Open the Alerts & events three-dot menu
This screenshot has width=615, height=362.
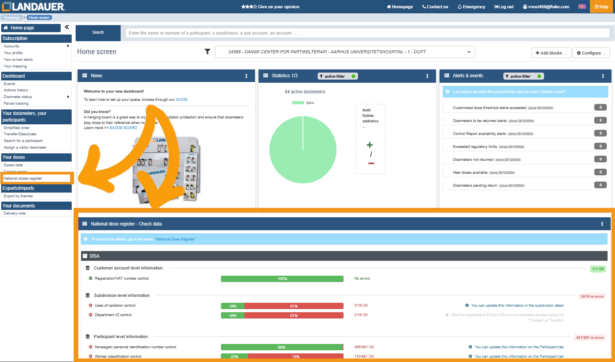point(603,76)
